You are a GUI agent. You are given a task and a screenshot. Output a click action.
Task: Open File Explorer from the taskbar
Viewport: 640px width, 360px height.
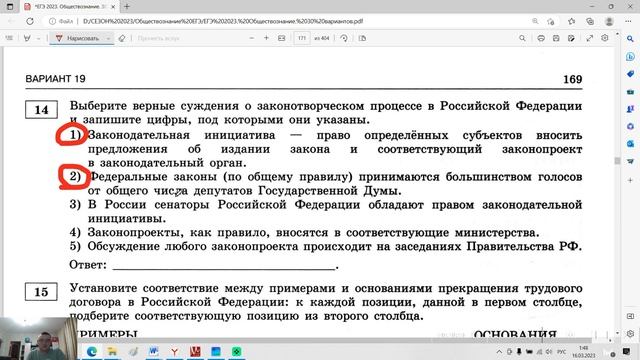point(112,351)
